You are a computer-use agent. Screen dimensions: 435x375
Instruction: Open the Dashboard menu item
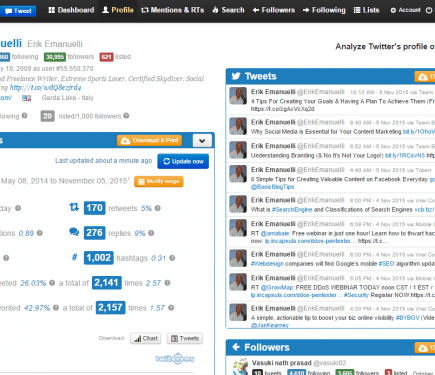[x=71, y=10]
